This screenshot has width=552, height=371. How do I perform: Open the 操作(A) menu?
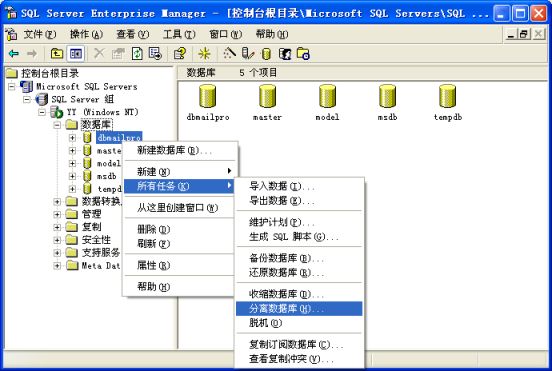pyautogui.click(x=86, y=34)
